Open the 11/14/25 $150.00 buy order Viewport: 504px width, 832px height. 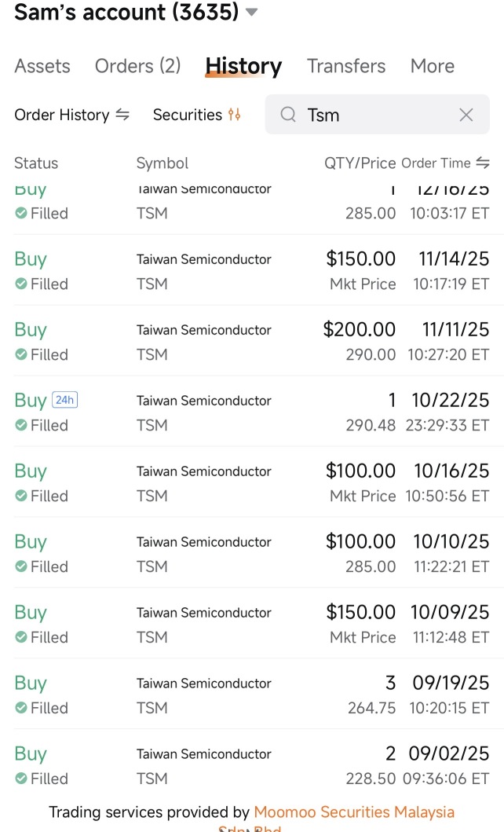(252, 270)
